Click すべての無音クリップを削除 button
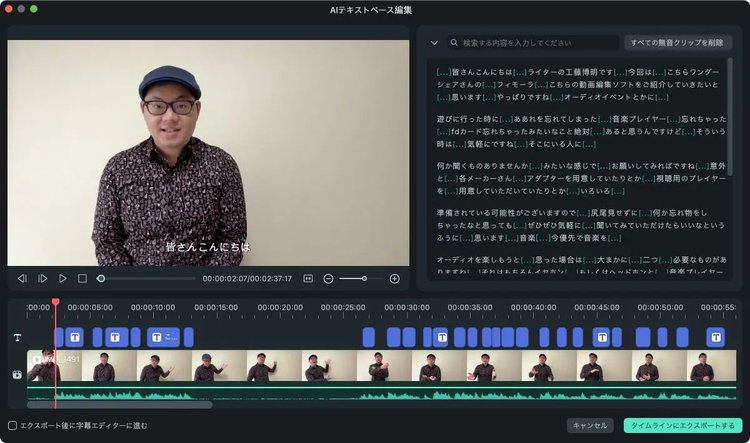The width and height of the screenshot is (750, 443). pos(677,43)
